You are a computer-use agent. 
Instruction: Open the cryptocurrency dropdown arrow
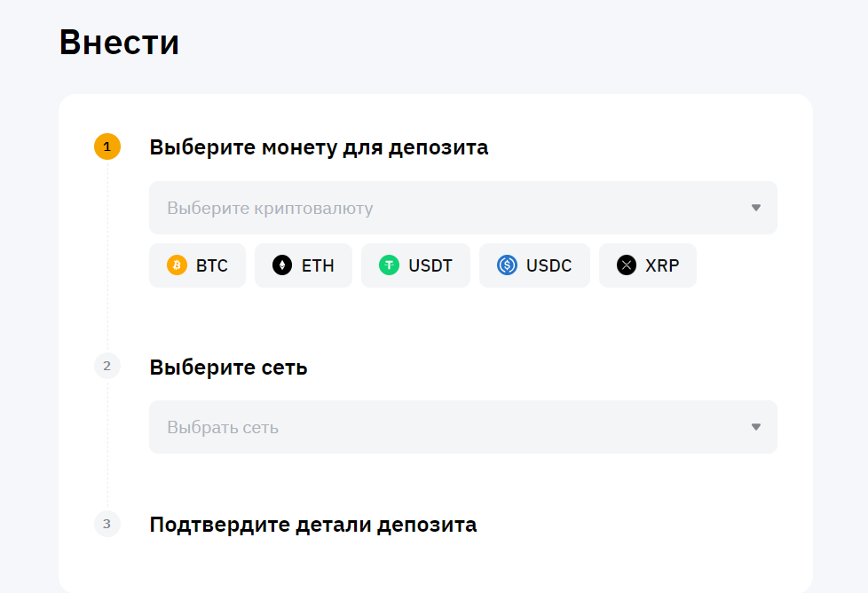pyautogui.click(x=756, y=208)
